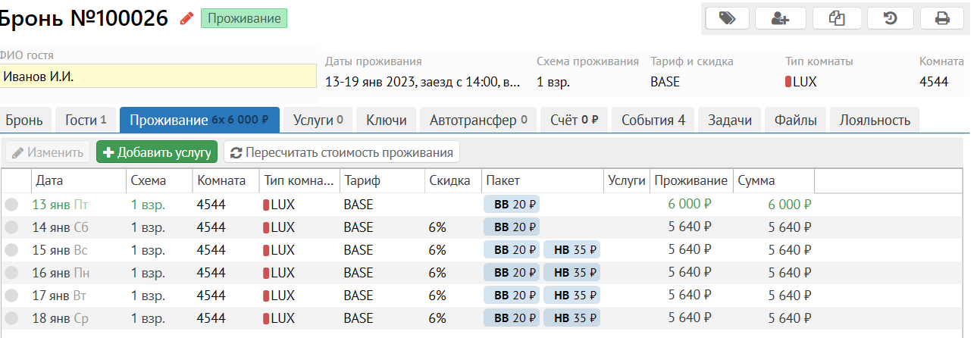Switch to the Гости tab
This screenshot has width=980, height=338.
[86, 120]
